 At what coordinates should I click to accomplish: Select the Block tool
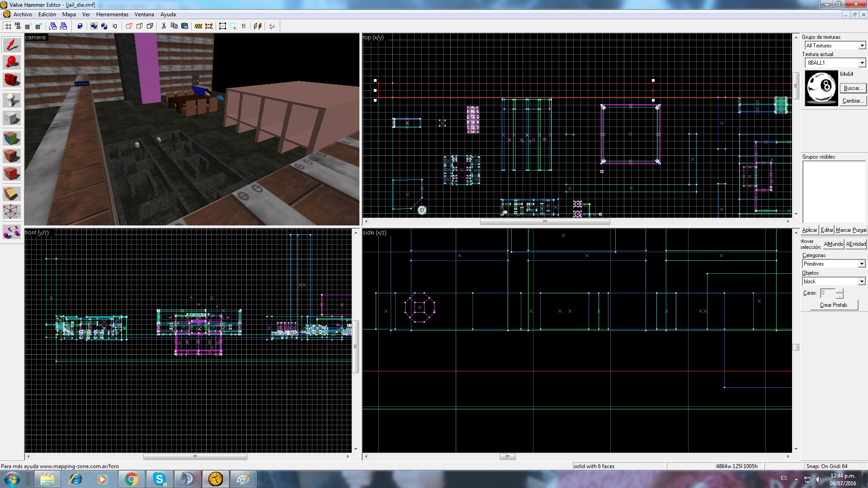pos(12,118)
